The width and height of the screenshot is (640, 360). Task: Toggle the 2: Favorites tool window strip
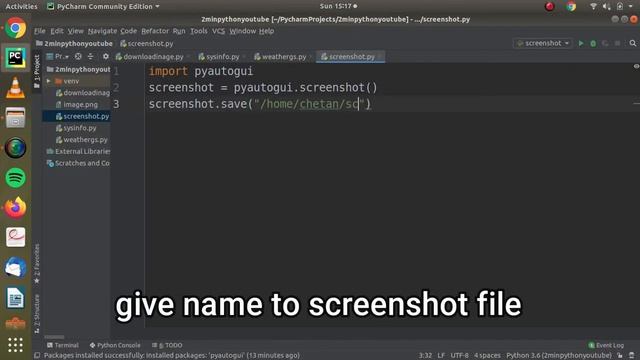click(37, 264)
